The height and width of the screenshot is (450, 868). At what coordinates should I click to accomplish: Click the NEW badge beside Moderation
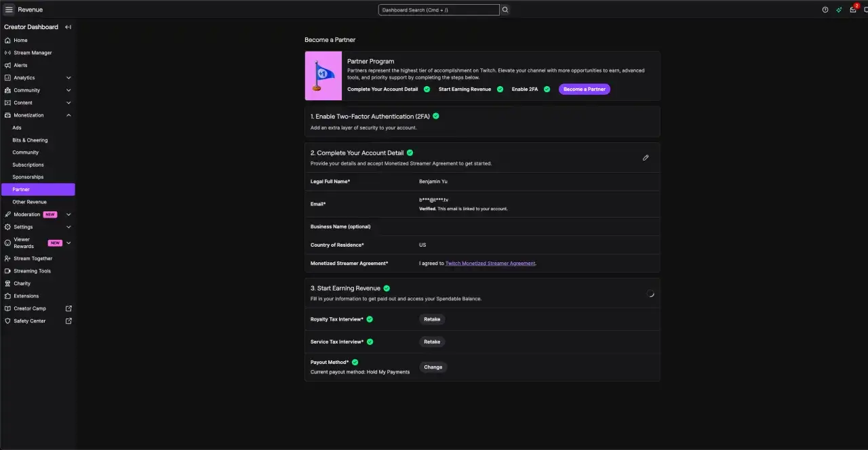[x=50, y=214]
